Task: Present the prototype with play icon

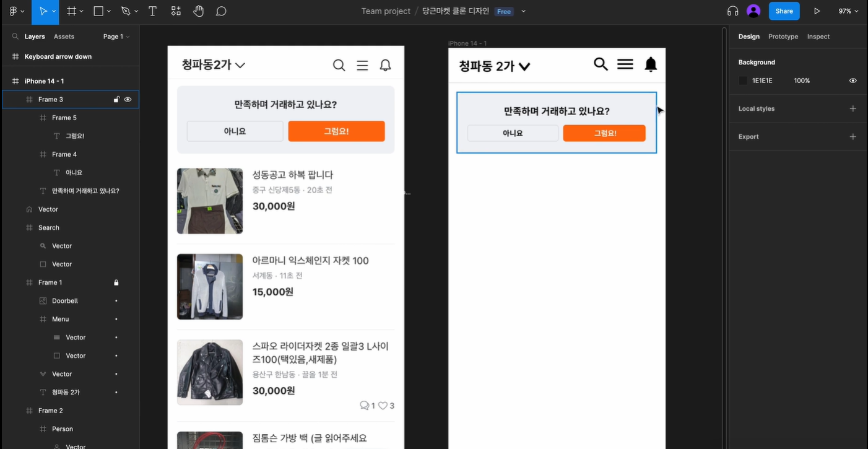Action: (x=817, y=11)
